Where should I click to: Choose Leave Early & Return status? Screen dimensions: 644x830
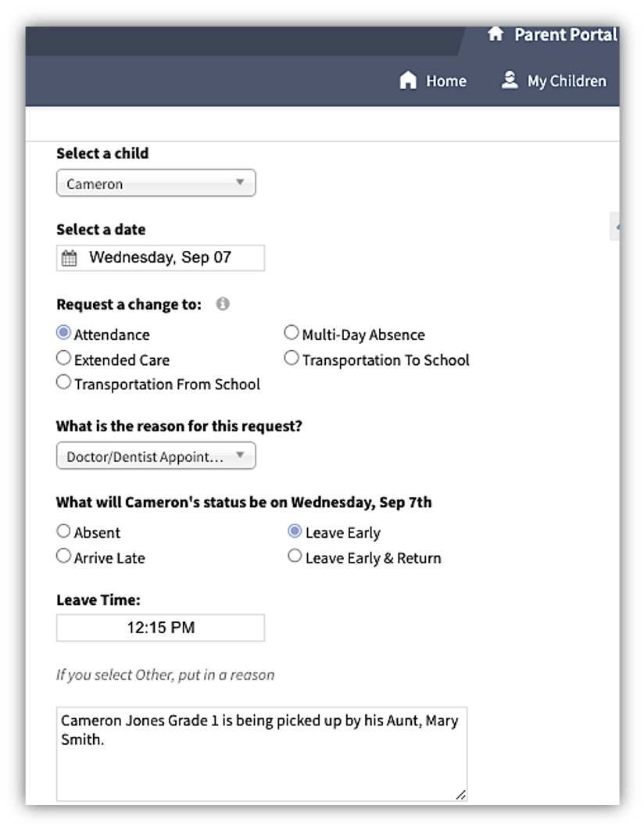click(295, 556)
